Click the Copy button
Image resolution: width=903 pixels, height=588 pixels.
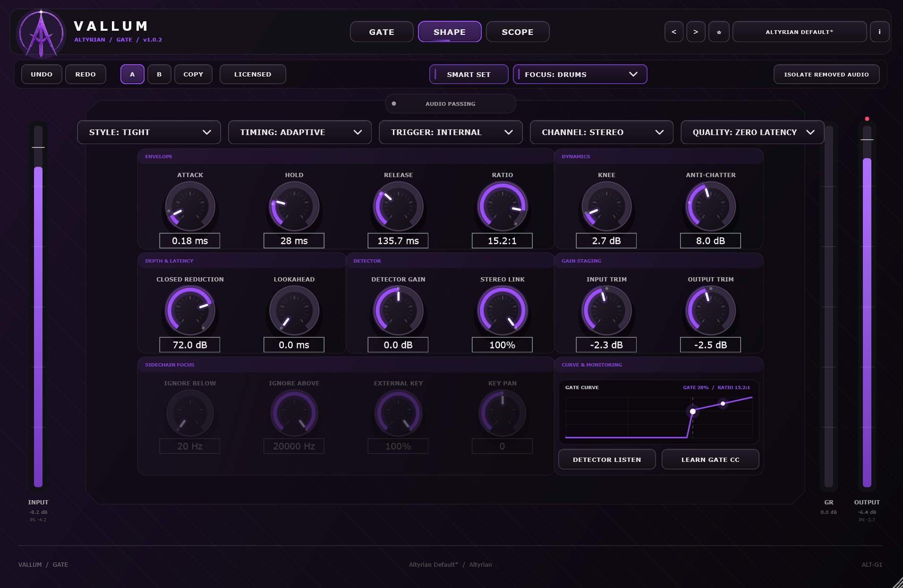point(193,74)
